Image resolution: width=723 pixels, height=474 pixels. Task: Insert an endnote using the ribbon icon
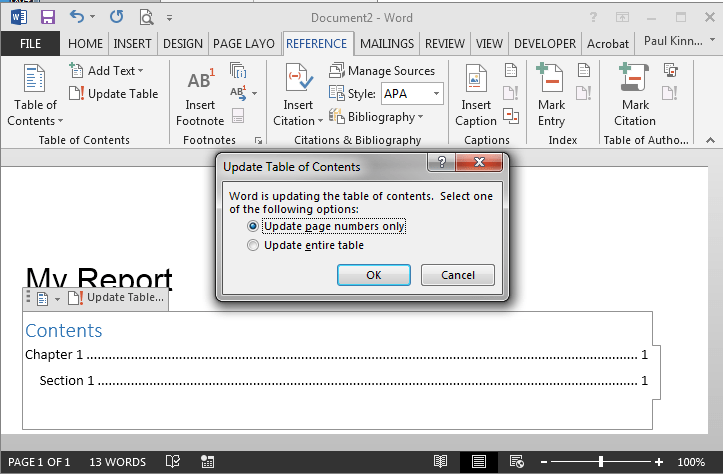[238, 71]
